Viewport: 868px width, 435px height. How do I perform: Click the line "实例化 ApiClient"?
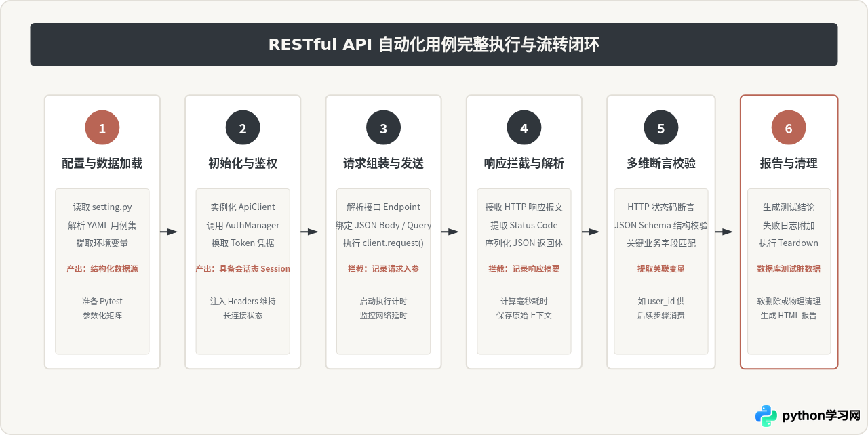tap(243, 207)
